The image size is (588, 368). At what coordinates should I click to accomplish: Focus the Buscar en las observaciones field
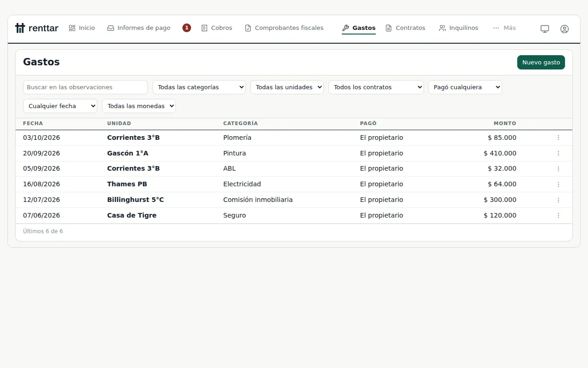click(x=85, y=87)
